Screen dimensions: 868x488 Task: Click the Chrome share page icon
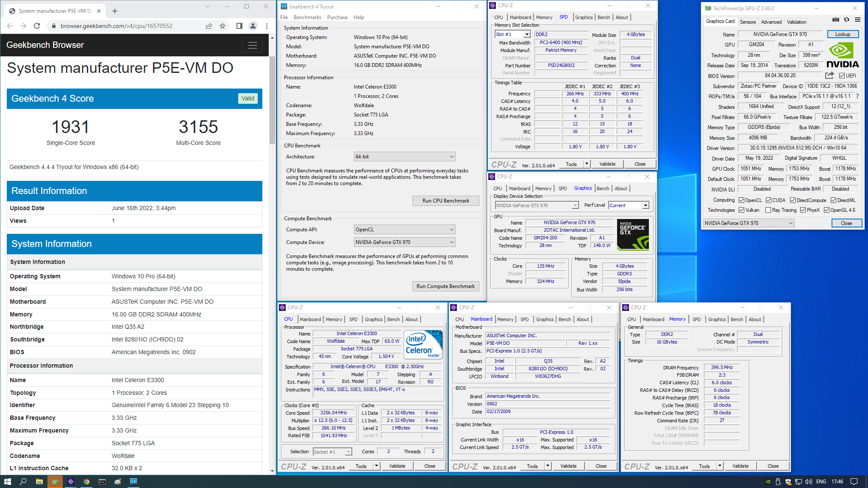tap(209, 26)
